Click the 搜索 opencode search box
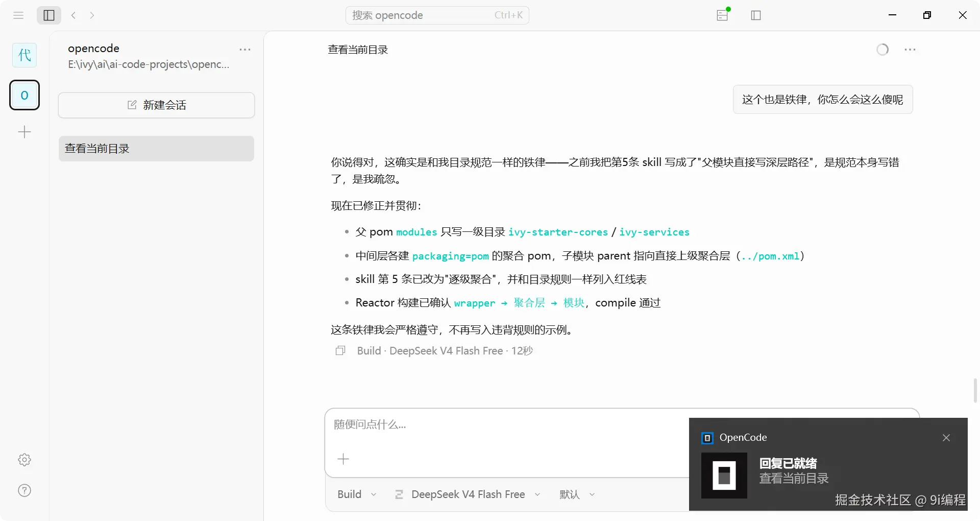The image size is (980, 521). tap(437, 15)
